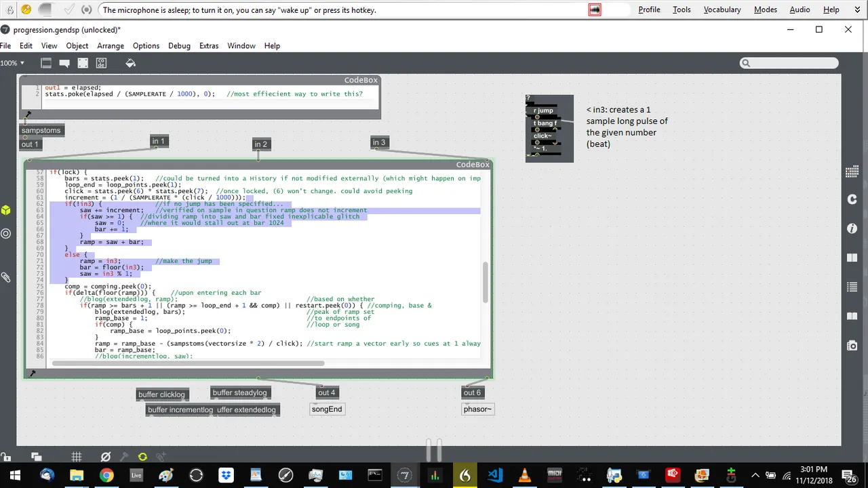
Task: Select the 'buffer clicklog' object
Action: tap(161, 394)
